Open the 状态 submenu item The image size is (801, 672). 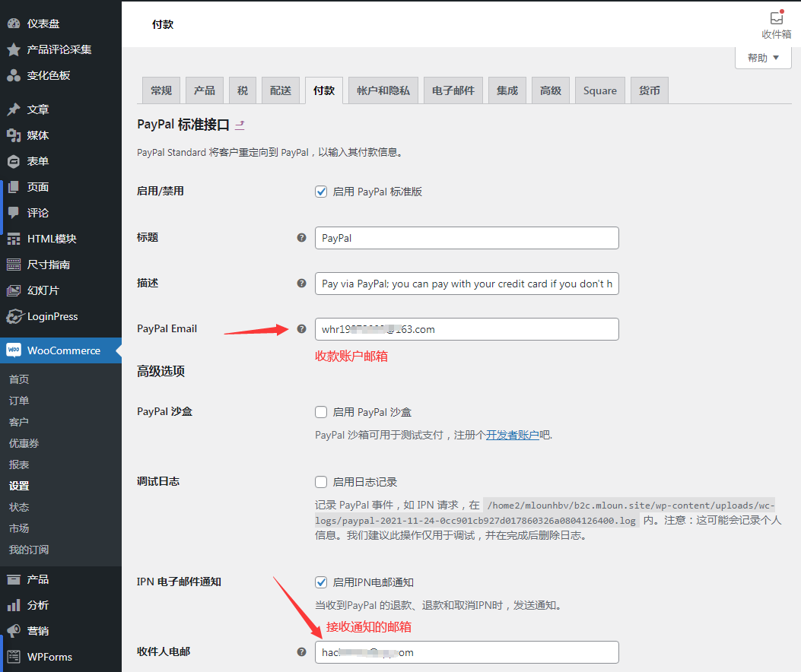click(x=20, y=507)
